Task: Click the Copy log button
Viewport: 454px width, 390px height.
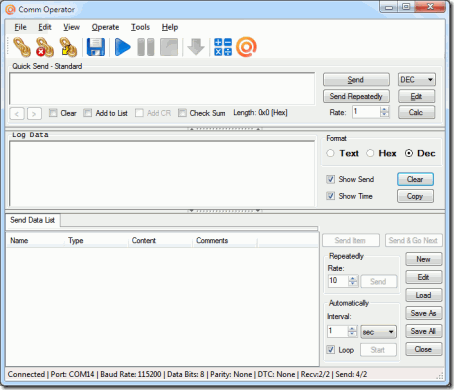Action: click(x=415, y=196)
